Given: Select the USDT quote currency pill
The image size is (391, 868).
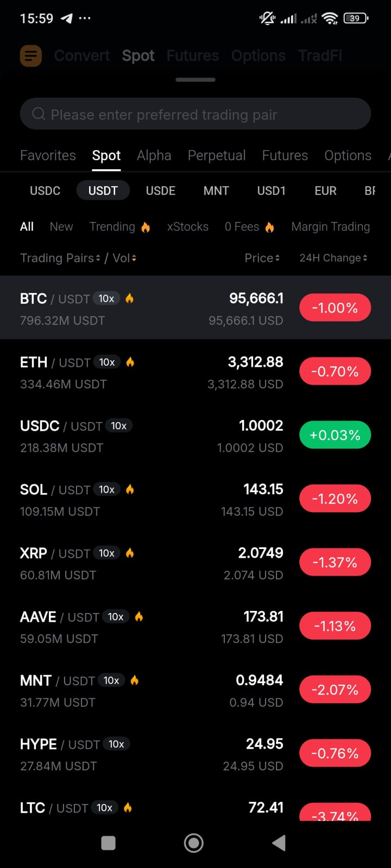Looking at the screenshot, I should [x=103, y=190].
